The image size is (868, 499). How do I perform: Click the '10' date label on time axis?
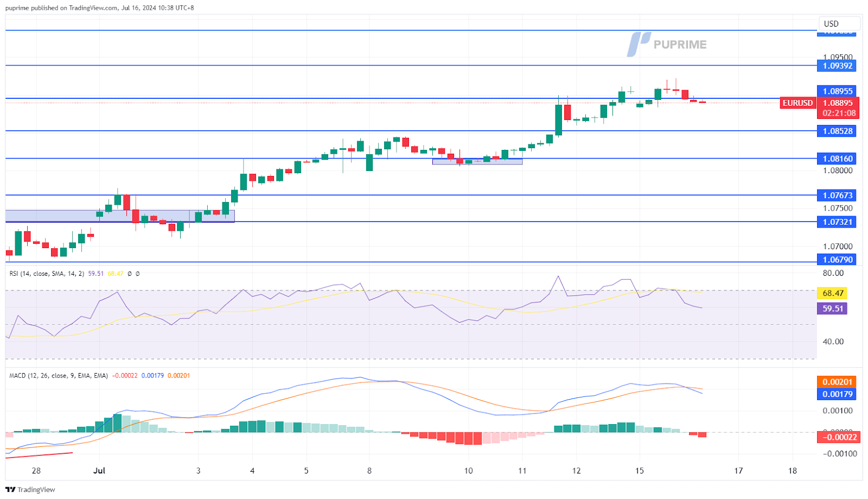(x=468, y=471)
